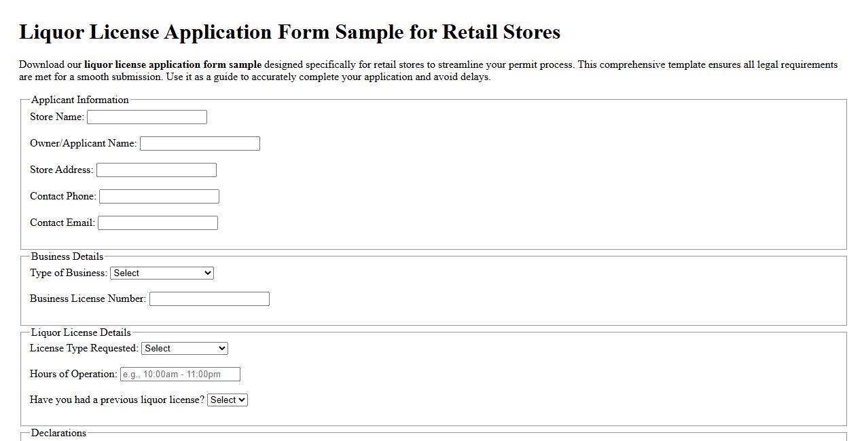
Task: Click inside the Store Name field
Action: coord(147,117)
